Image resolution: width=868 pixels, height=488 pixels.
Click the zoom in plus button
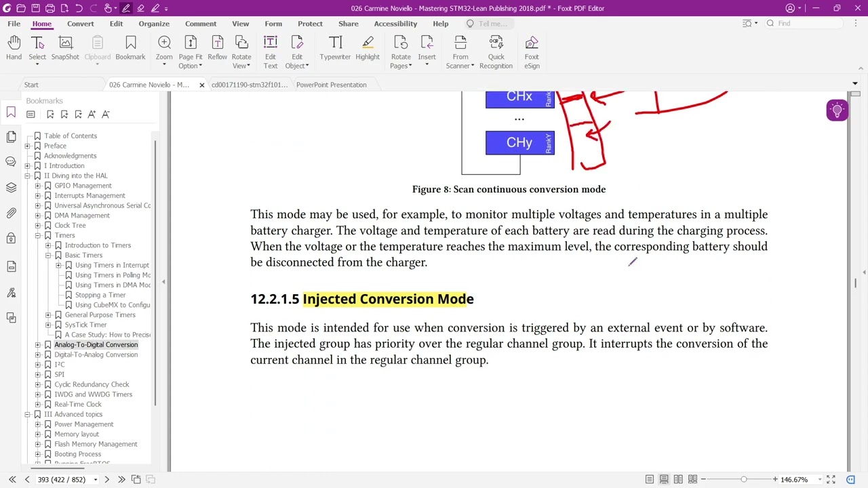775,479
